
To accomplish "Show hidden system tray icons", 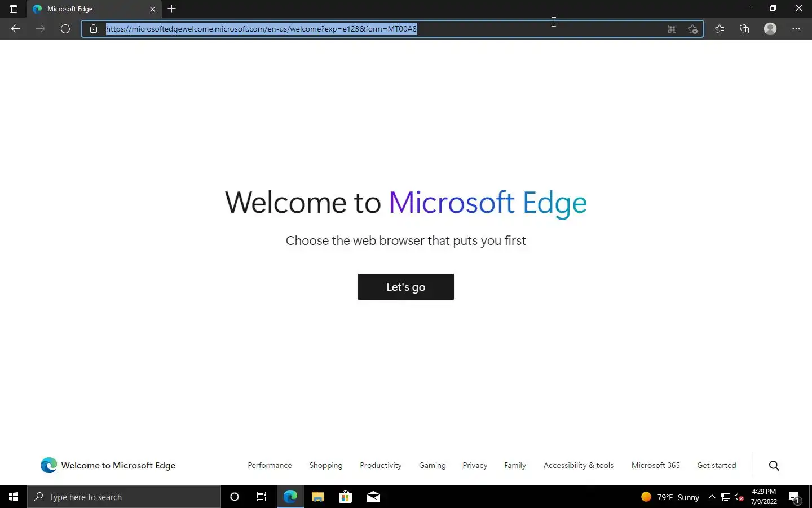I will [712, 497].
